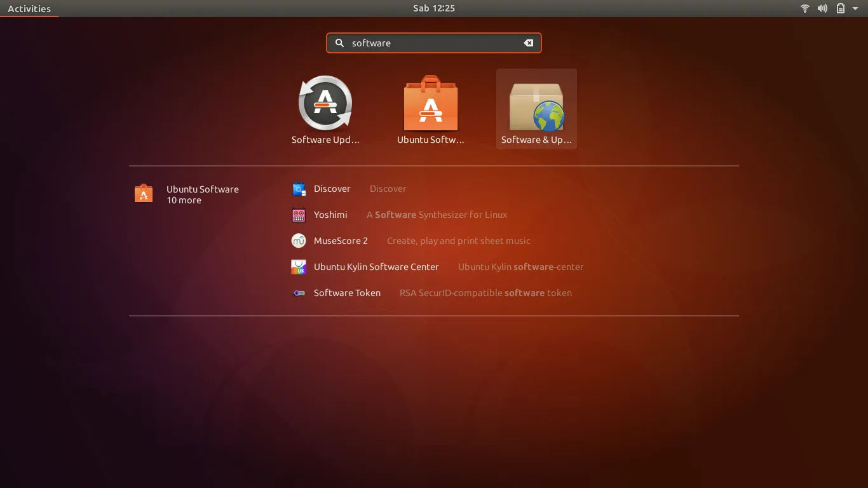Open Software & Updates package icon
The width and height of the screenshot is (868, 488).
536,106
